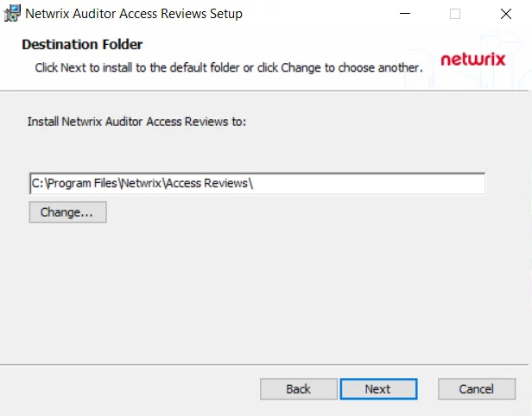This screenshot has width=532, height=416.
Task: Go Back to the previous setup step
Action: tap(299, 389)
